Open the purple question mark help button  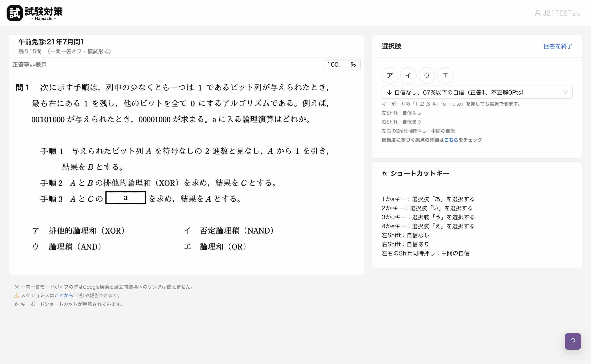(x=573, y=341)
